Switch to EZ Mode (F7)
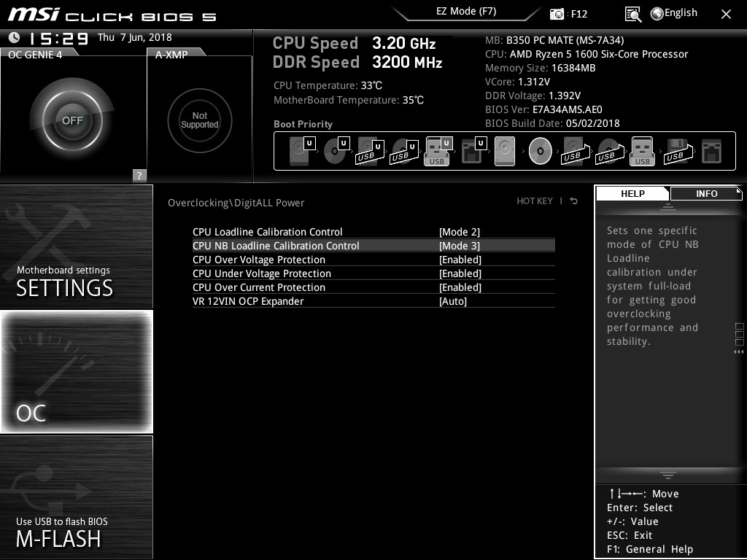The height and width of the screenshot is (560, 747). (466, 11)
